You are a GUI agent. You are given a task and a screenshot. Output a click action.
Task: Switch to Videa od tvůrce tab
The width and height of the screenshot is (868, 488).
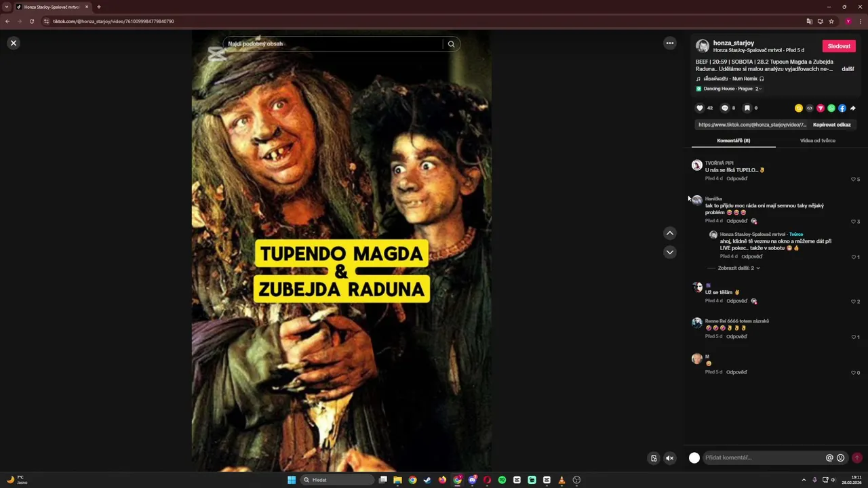pyautogui.click(x=818, y=140)
